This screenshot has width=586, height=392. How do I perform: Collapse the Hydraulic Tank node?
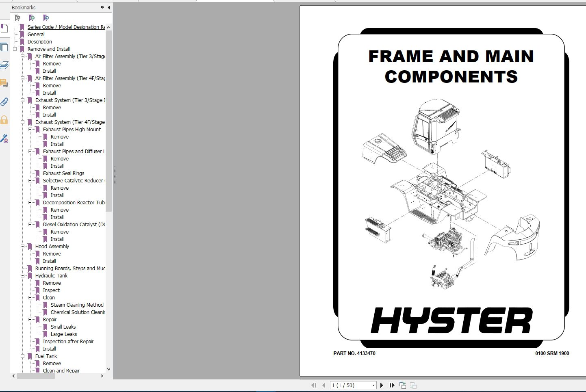click(x=23, y=276)
